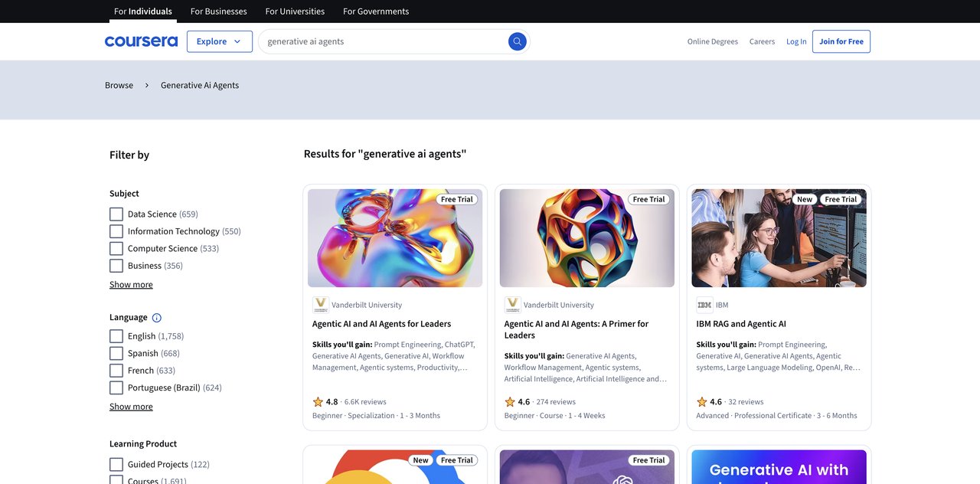This screenshot has height=484, width=980.
Task: Click the breadcrumb chevron after Browse
Action: 147,85
